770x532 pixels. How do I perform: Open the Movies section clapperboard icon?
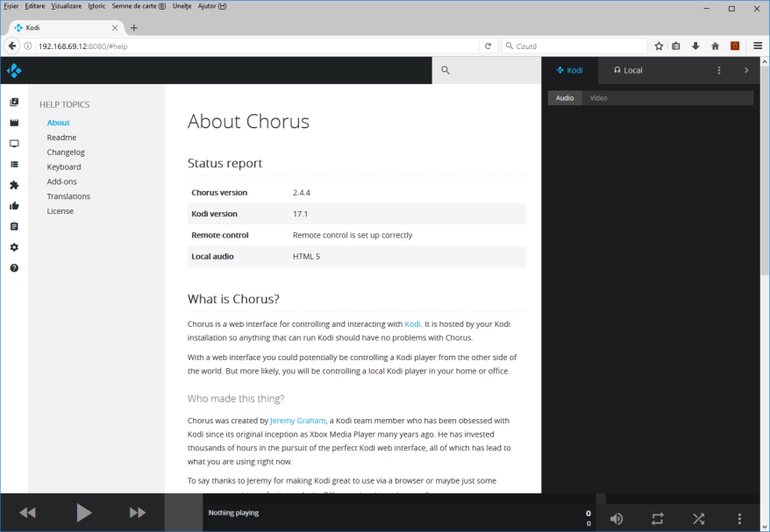click(14, 123)
